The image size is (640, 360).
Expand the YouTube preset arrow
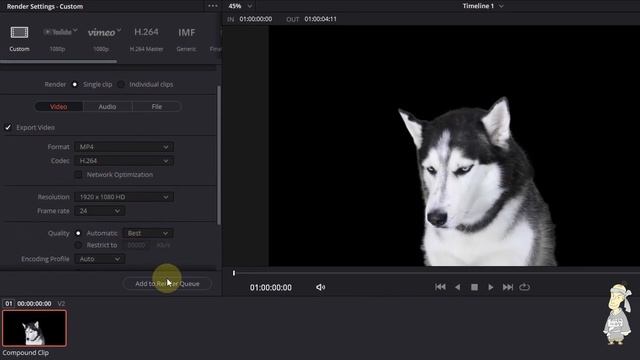click(75, 30)
